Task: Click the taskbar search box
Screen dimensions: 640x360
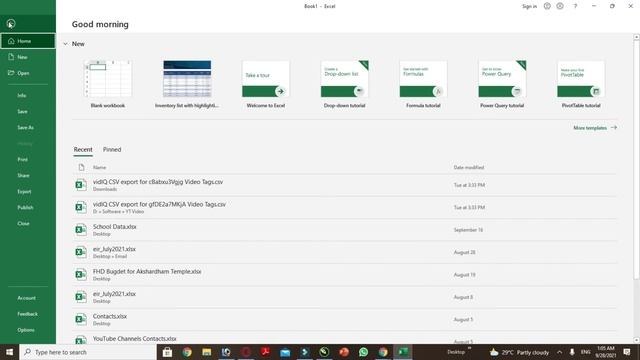Action: pos(88,352)
